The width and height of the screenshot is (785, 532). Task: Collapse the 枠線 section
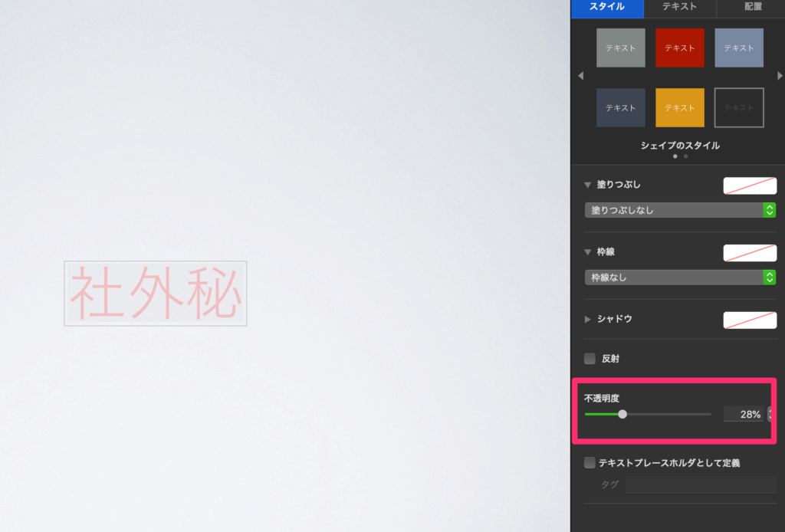click(x=588, y=251)
